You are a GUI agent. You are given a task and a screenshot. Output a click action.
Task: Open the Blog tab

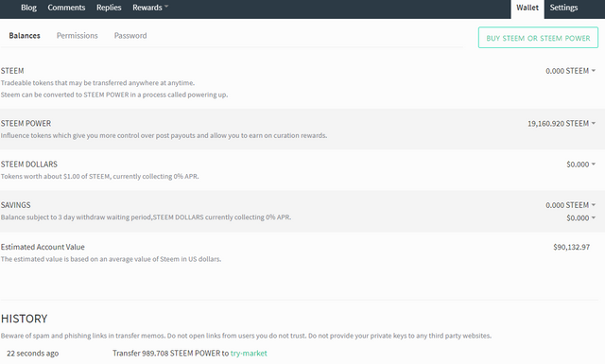[x=28, y=8]
